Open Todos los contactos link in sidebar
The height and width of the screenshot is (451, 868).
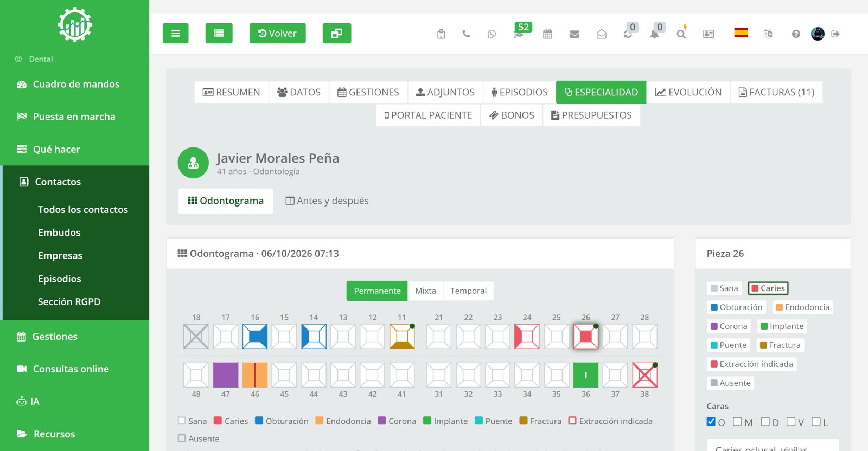coord(83,210)
